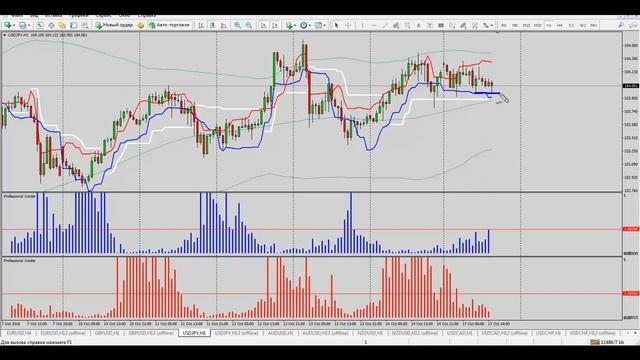
Task: Select the text A drawing tool
Action: 418,25
